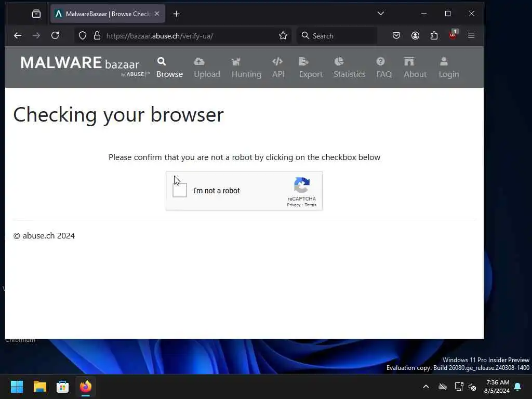The width and height of the screenshot is (532, 399).
Task: Open the reCAPTCHA Privacy link
Action: pyautogui.click(x=294, y=205)
